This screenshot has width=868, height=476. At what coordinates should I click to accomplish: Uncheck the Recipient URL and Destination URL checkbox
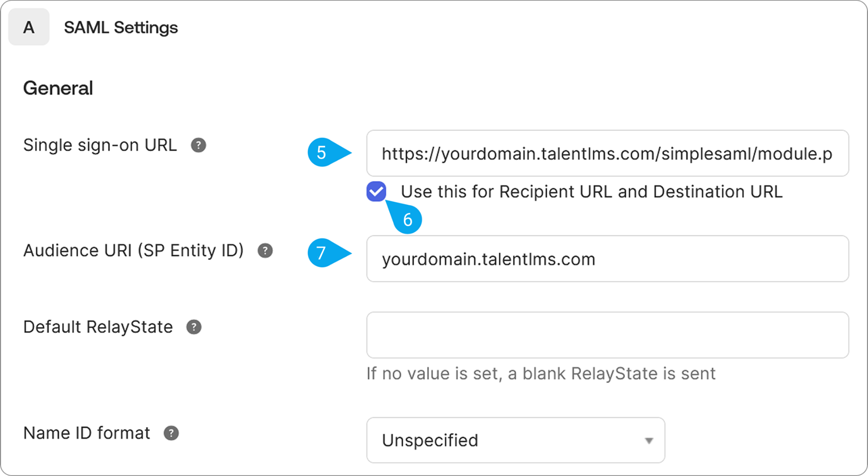tap(376, 192)
